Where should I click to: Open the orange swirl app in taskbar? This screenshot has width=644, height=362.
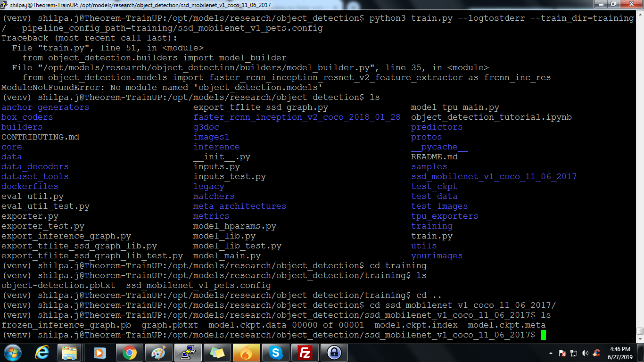(x=247, y=352)
